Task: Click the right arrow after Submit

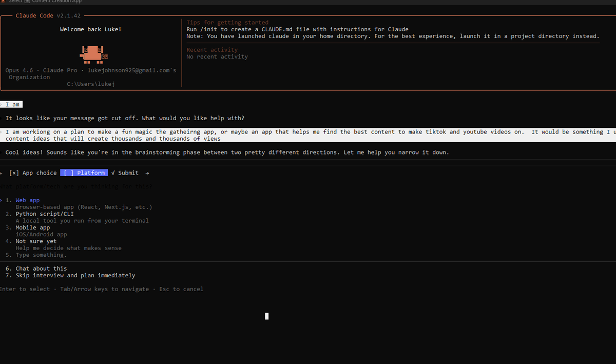Action: click(x=147, y=173)
